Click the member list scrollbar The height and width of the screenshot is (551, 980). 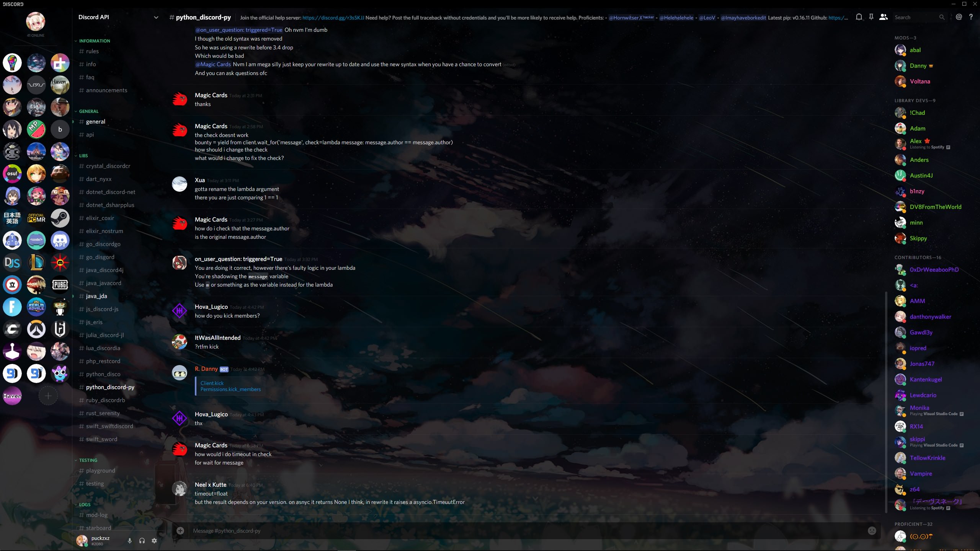pos(886,402)
